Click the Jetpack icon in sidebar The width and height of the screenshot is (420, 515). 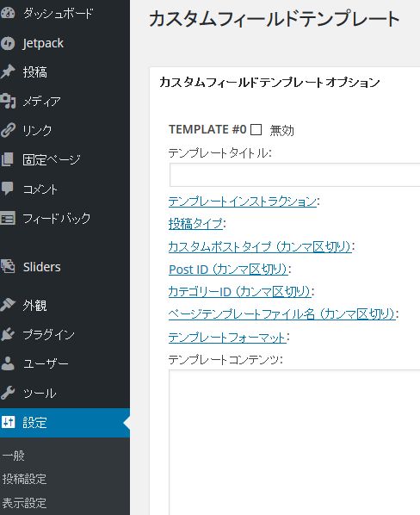click(x=8, y=43)
